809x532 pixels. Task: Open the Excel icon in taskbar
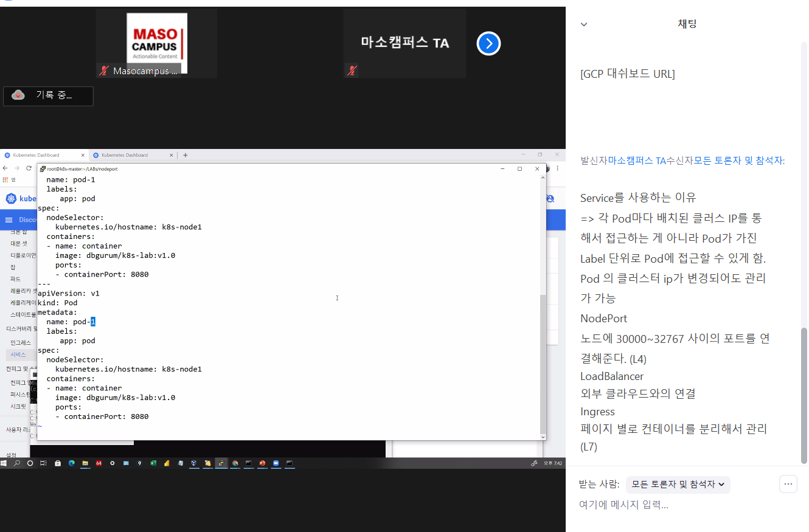[153, 463]
